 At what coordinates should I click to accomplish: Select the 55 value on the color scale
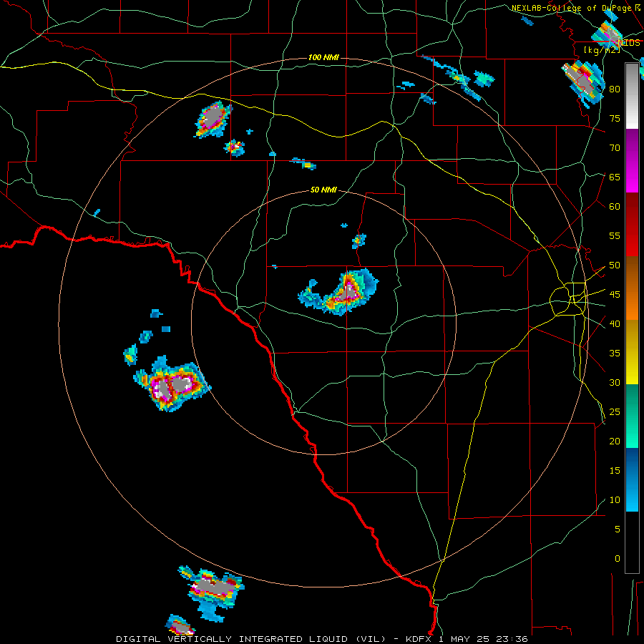[615, 235]
